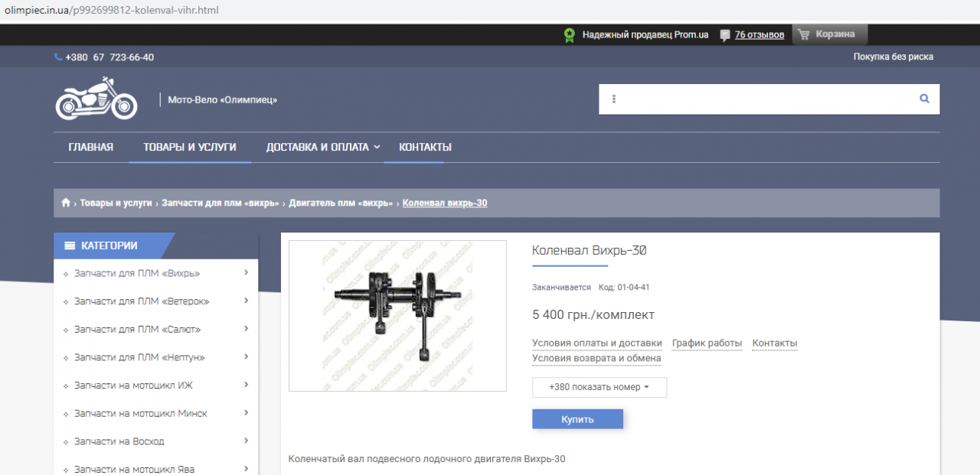Open the shopping cart icon Корзина

(x=803, y=34)
